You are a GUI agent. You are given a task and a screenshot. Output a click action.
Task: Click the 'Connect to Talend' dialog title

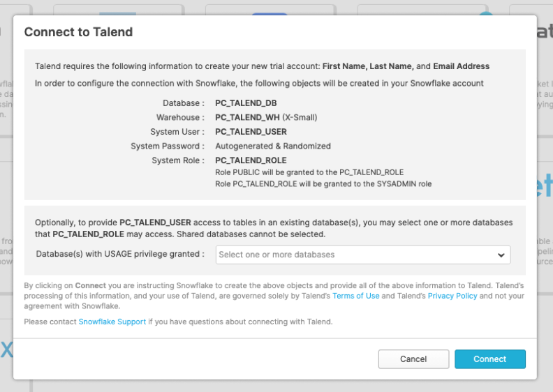pyautogui.click(x=78, y=32)
